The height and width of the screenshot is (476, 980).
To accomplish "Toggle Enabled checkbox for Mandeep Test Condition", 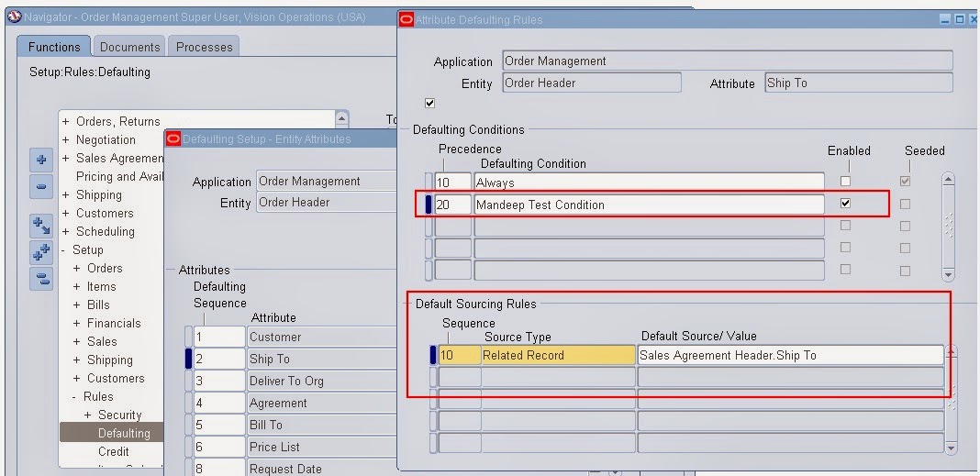I will [x=846, y=203].
